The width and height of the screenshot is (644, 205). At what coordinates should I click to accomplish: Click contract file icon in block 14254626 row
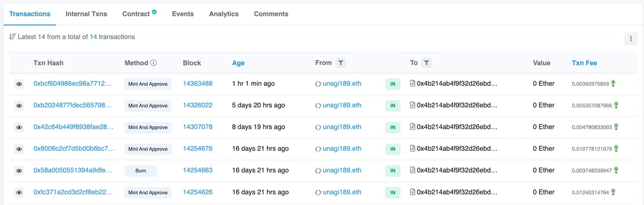pos(412,192)
